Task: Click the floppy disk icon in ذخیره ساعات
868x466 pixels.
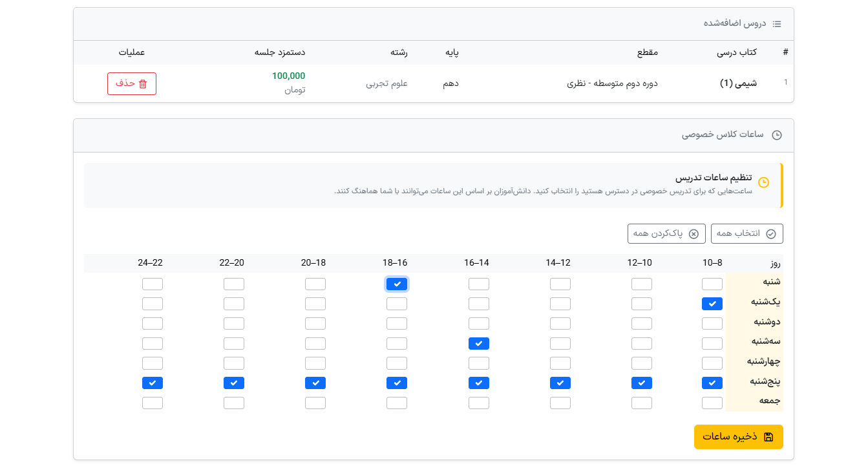Action: [768, 437]
